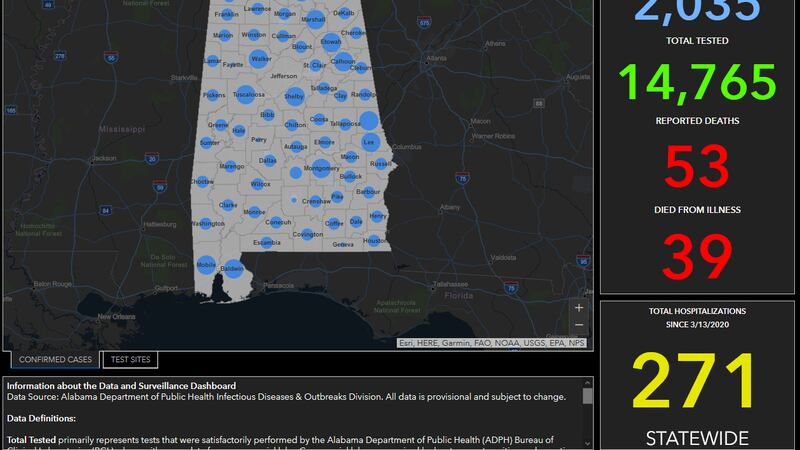Click the info panel scrollbar up arrow
The width and height of the screenshot is (800, 450).
587,383
